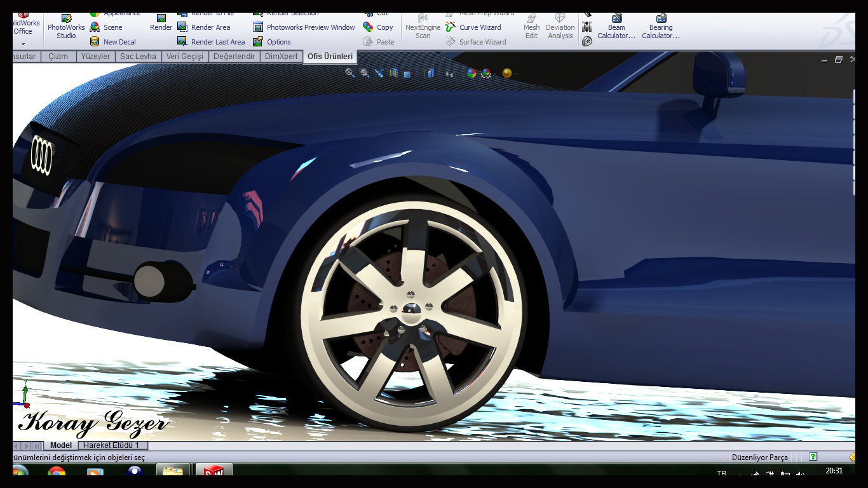868x488 pixels.
Task: Open the Surface Wizard
Action: pyautogui.click(x=475, y=42)
